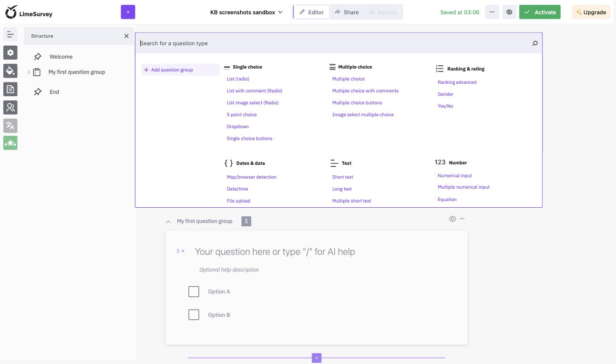Click the pin icon next to Welcome
Image resolution: width=616 pixels, height=364 pixels.
pyautogui.click(x=38, y=57)
